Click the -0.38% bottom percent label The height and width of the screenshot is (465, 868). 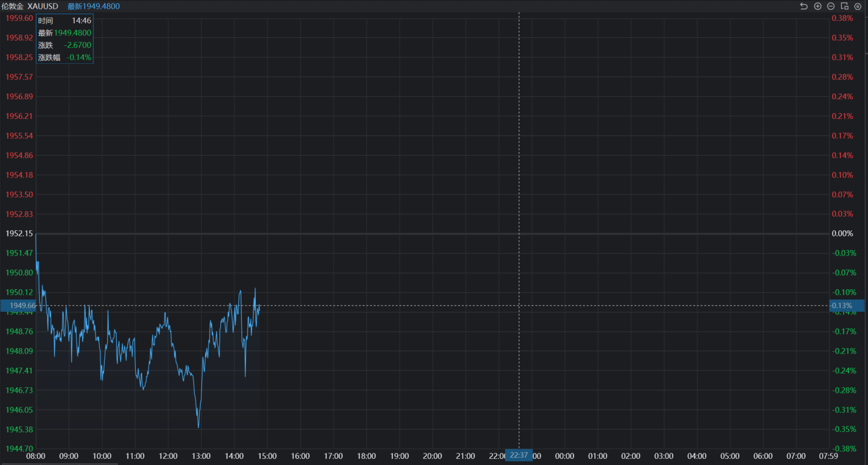844,448
